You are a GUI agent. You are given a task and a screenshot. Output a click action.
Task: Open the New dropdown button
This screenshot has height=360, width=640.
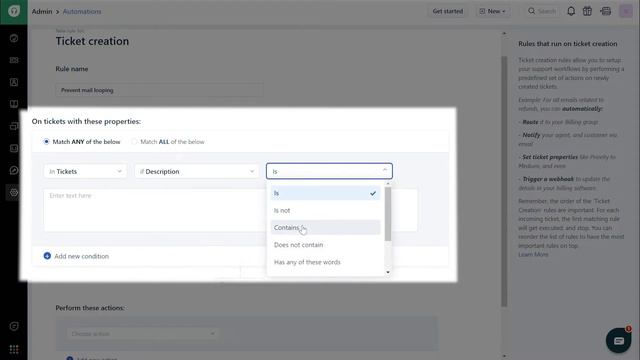493,11
